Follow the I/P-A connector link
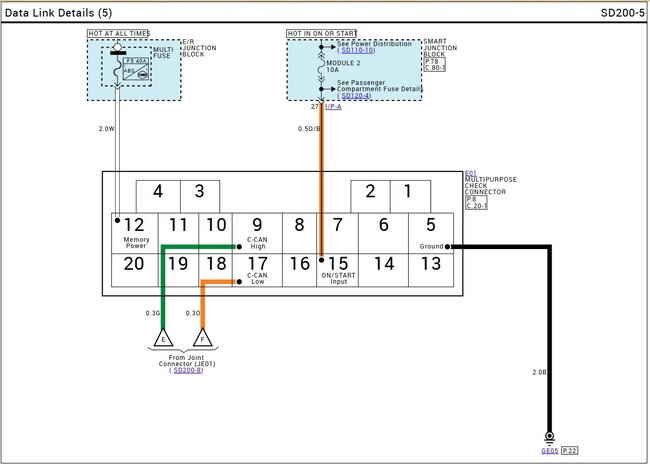 [333, 107]
